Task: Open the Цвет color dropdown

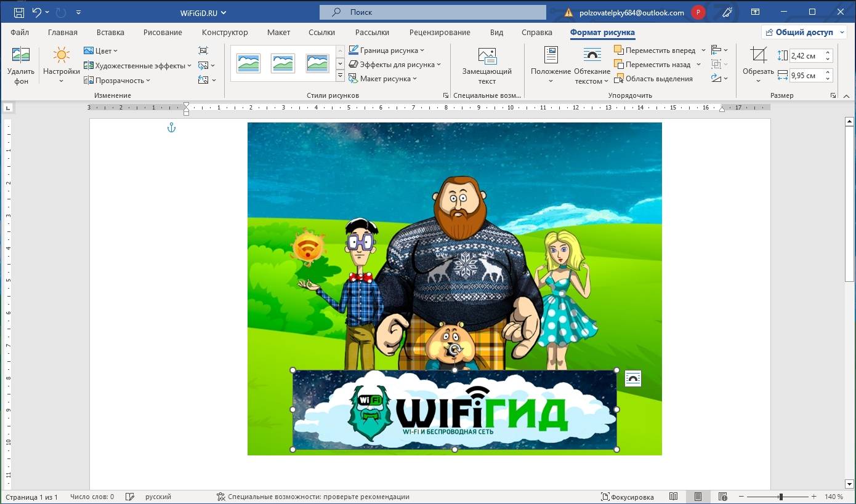Action: 100,50
